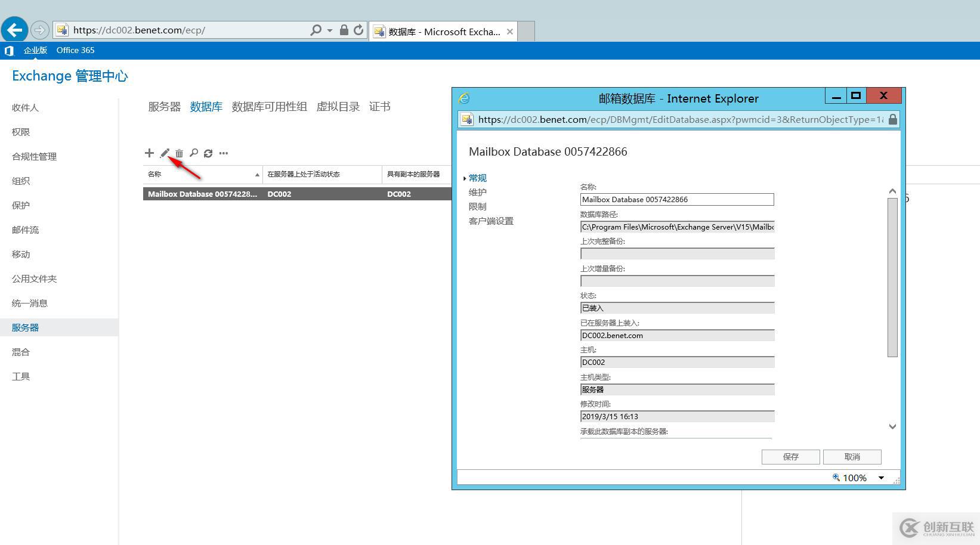Screen dimensions: 980x545
Task: Click the 数据库路径 field
Action: [677, 227]
